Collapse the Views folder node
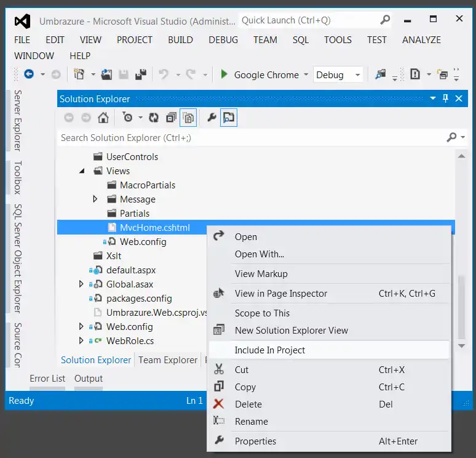The image size is (476, 458). (x=82, y=171)
